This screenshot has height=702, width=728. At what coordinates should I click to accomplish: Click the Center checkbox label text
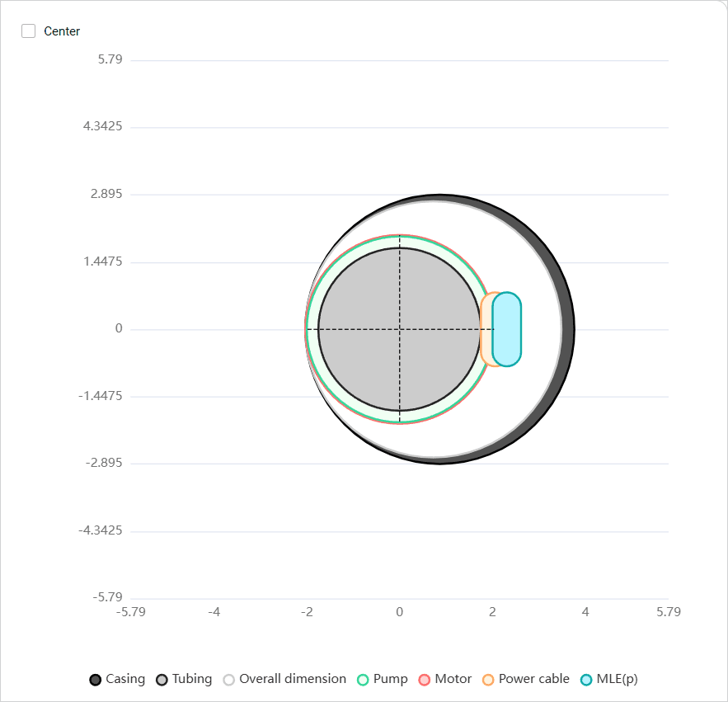[x=62, y=31]
